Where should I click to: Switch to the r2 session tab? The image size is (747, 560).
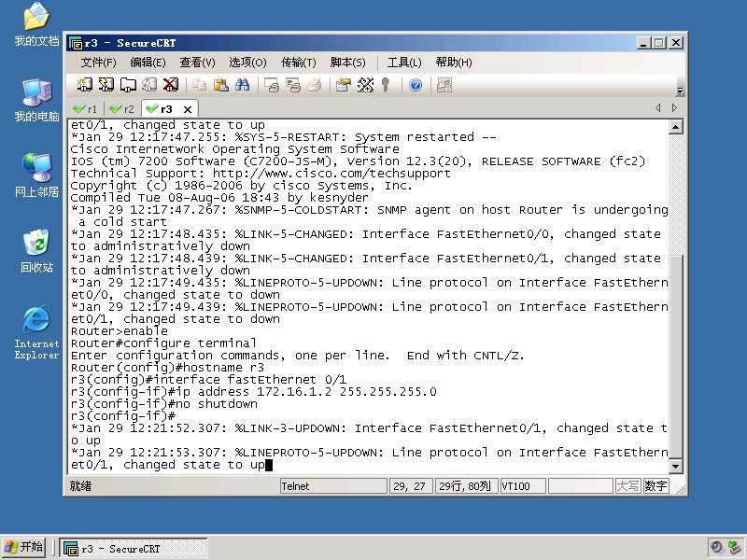coord(122,109)
